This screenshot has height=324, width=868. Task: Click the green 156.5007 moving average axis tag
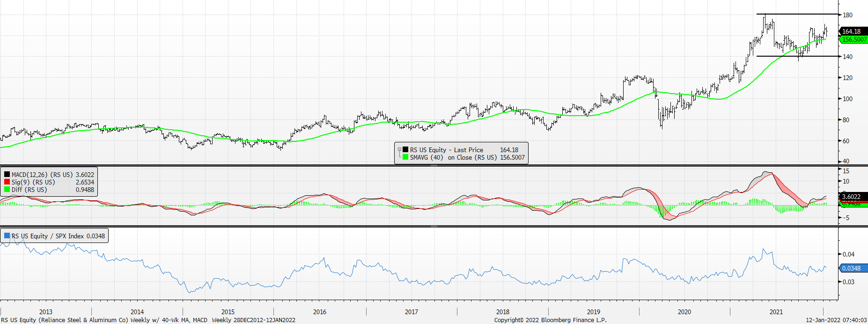pos(853,39)
